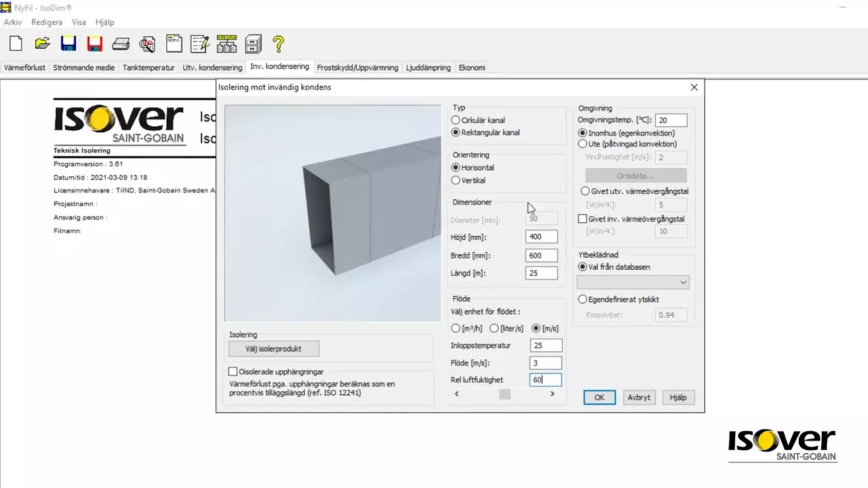
Task: Switch to the Frostskydd/Uppvärmning tab
Action: [x=358, y=68]
